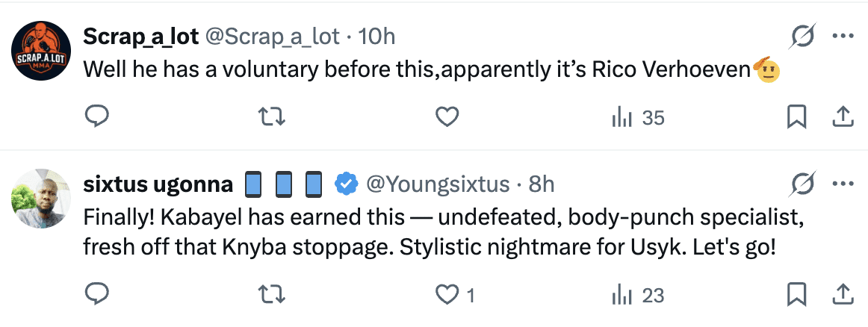
Task: Bookmark Scrap_a_lot's tweet
Action: coord(797,117)
